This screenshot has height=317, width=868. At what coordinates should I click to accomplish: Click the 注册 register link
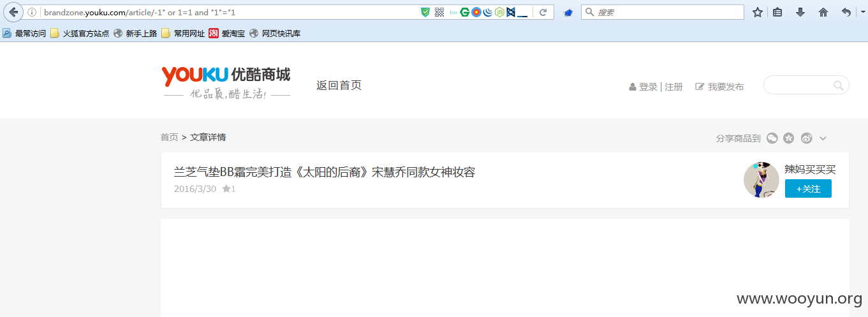pos(673,87)
